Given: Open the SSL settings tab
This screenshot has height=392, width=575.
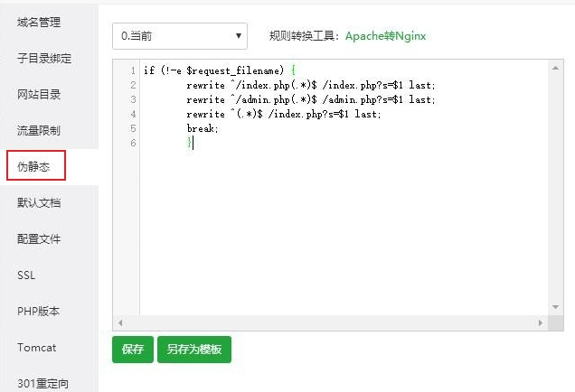Looking at the screenshot, I should [26, 275].
